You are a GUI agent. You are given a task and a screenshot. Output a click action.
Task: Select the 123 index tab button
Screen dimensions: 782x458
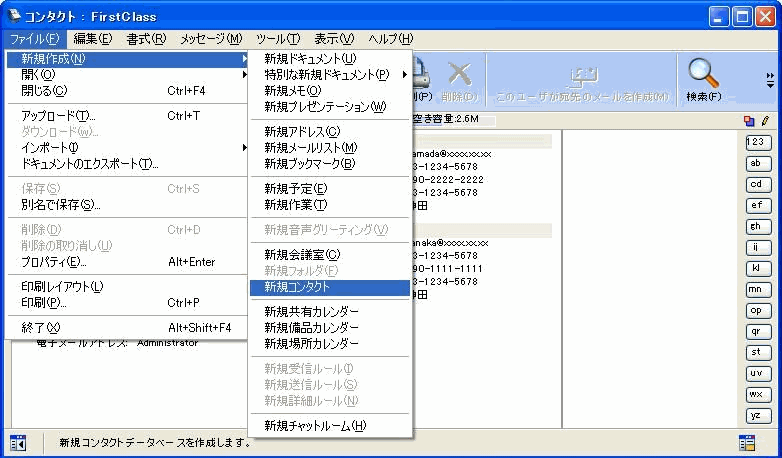click(758, 142)
